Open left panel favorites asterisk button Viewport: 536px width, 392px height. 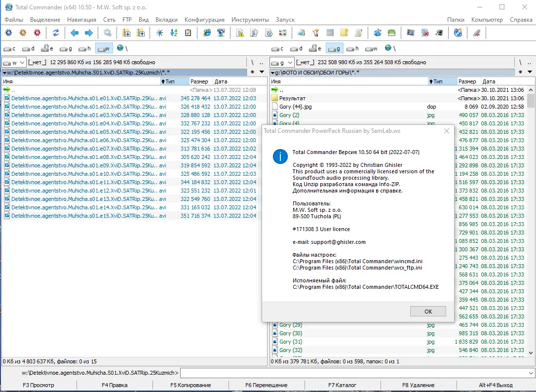(x=252, y=72)
